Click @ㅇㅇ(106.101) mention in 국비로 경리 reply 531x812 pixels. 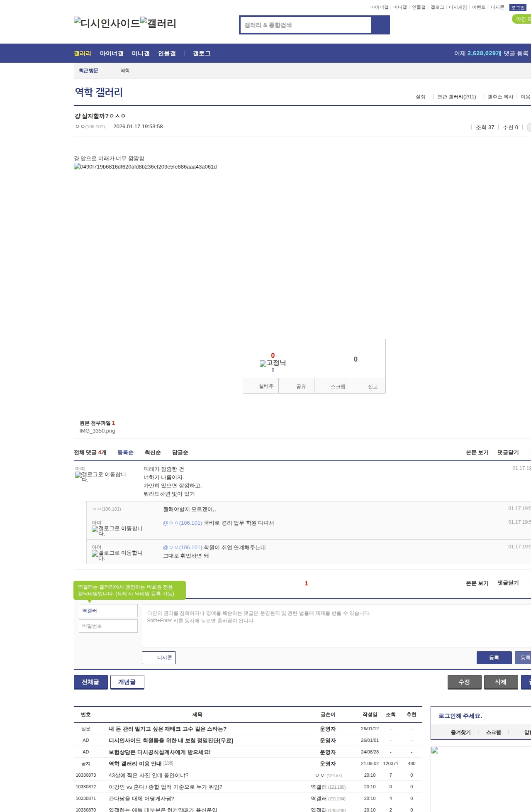[x=183, y=523]
